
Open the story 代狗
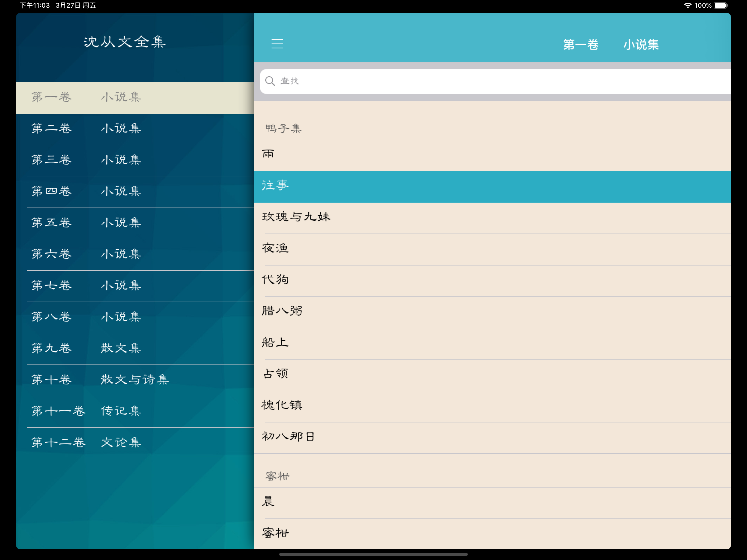(492, 281)
